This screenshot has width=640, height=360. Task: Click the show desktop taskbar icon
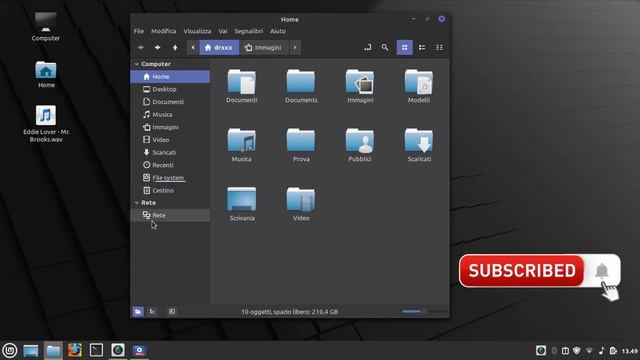31,350
